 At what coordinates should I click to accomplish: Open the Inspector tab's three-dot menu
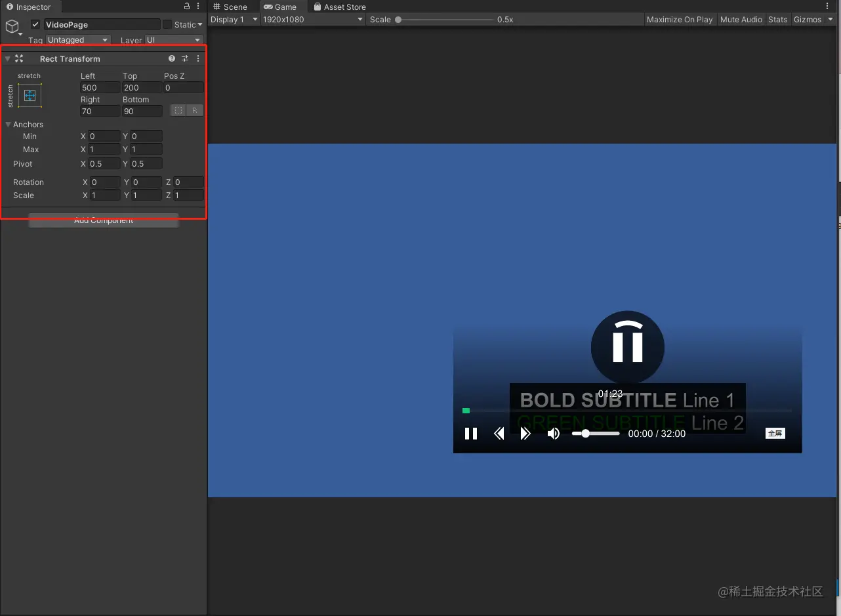[x=198, y=7]
